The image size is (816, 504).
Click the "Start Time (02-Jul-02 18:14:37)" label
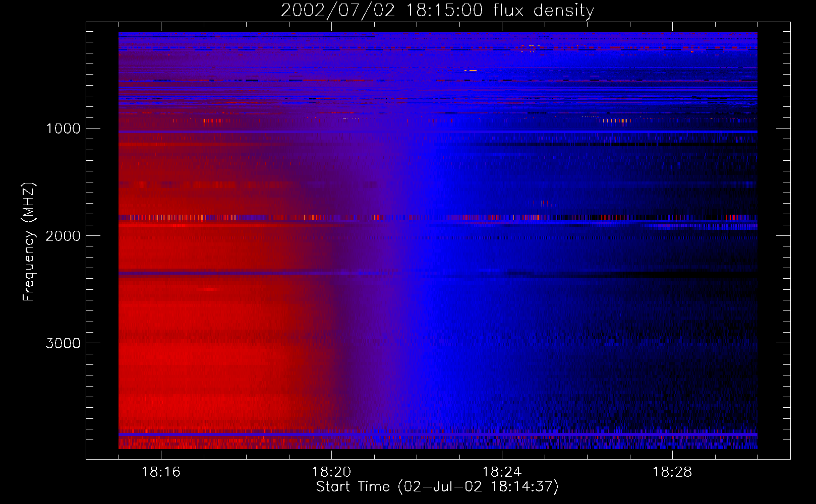click(x=437, y=487)
